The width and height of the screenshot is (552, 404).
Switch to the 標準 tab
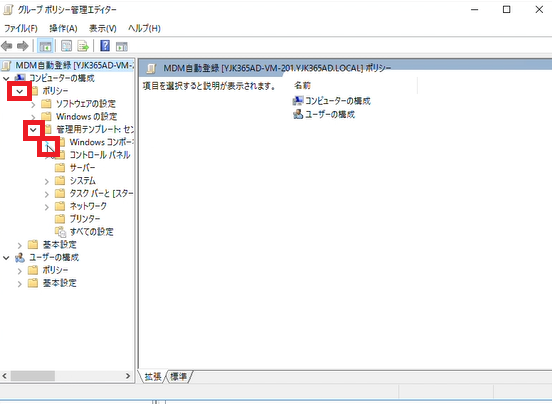pos(178,377)
